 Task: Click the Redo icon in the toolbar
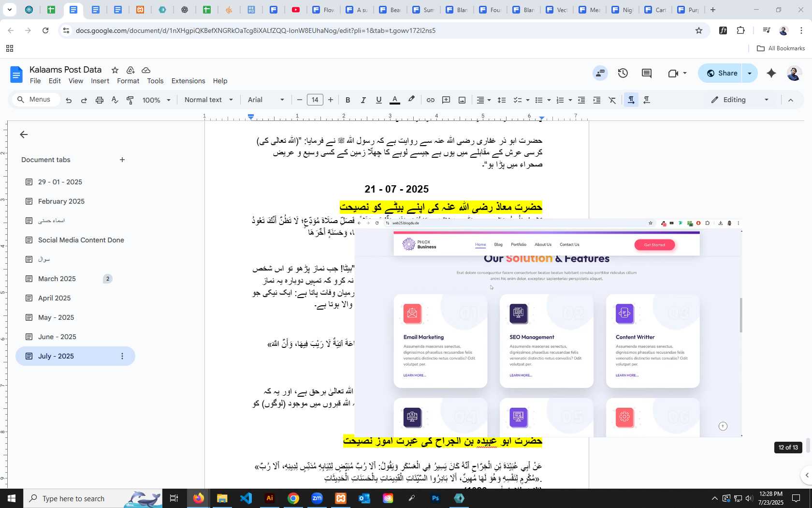click(84, 100)
